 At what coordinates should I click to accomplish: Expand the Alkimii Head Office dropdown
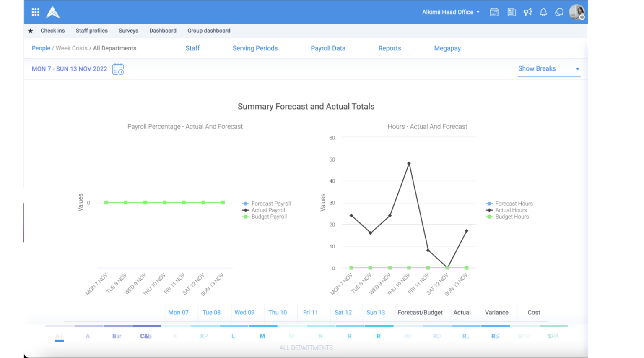tap(451, 12)
